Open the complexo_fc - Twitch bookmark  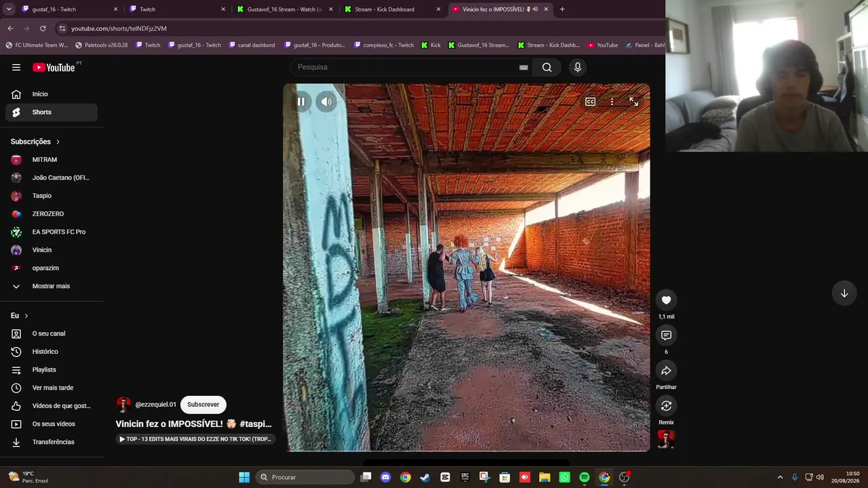click(383, 45)
